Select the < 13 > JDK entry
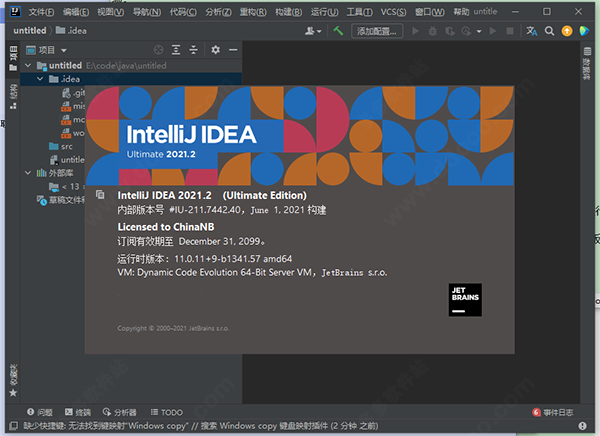The height and width of the screenshot is (436, 600). coord(67,186)
